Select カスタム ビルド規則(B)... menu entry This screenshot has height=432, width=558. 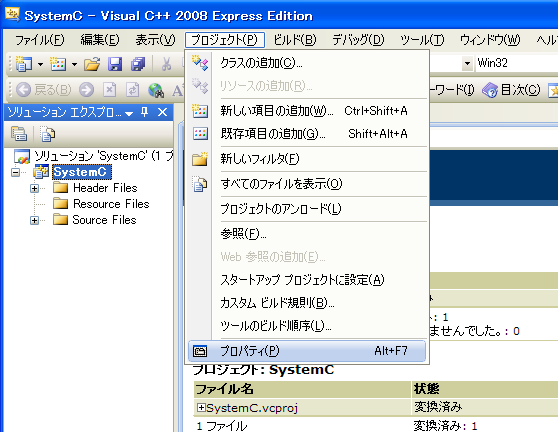pos(307,303)
